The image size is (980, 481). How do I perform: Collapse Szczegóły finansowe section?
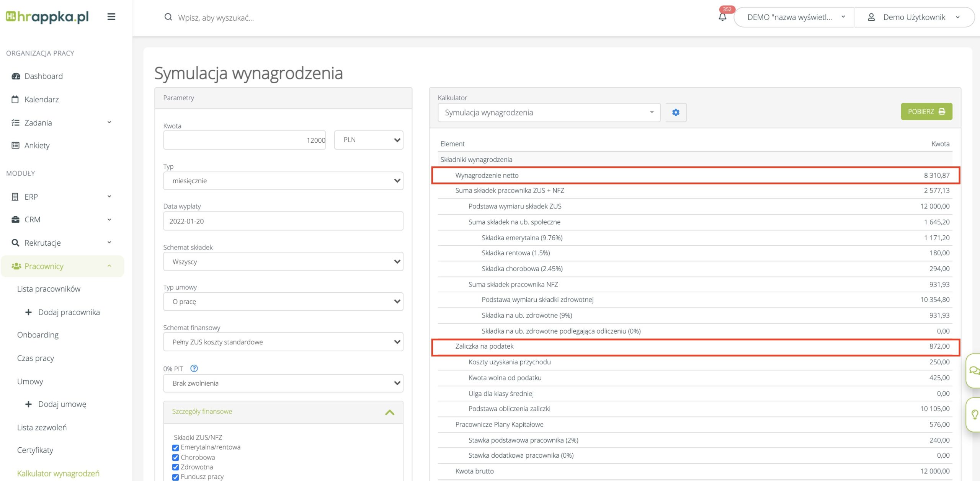tap(389, 412)
